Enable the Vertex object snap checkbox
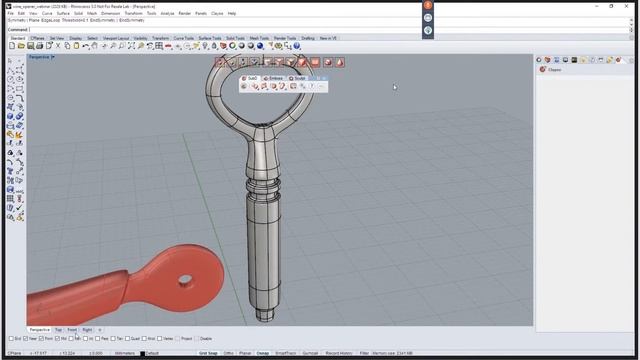 coord(160,338)
